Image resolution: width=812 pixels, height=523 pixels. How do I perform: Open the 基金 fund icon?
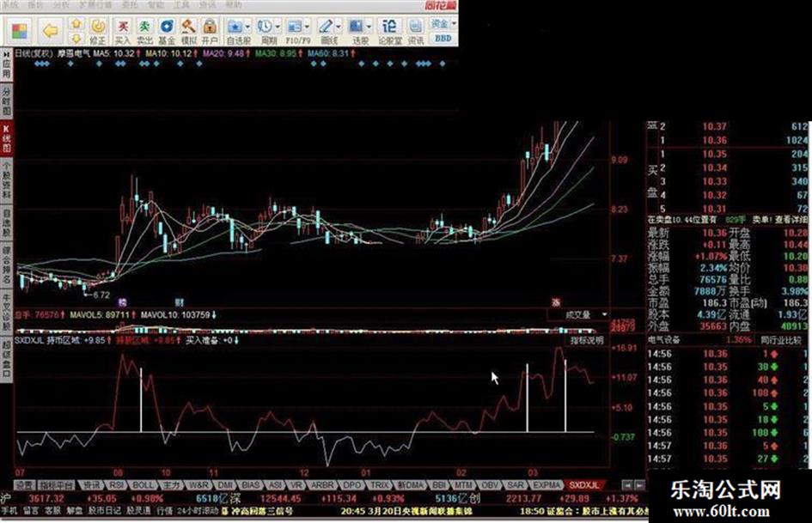(x=167, y=32)
